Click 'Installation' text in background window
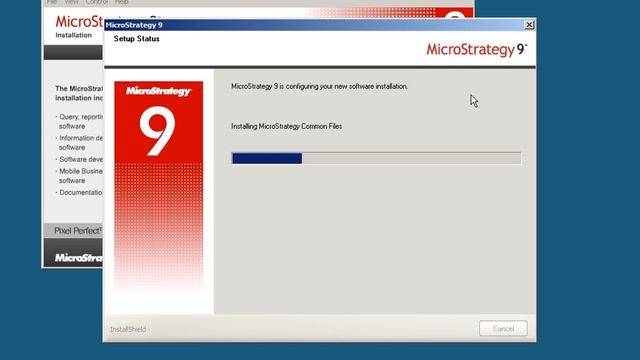The image size is (640, 360). [73, 35]
